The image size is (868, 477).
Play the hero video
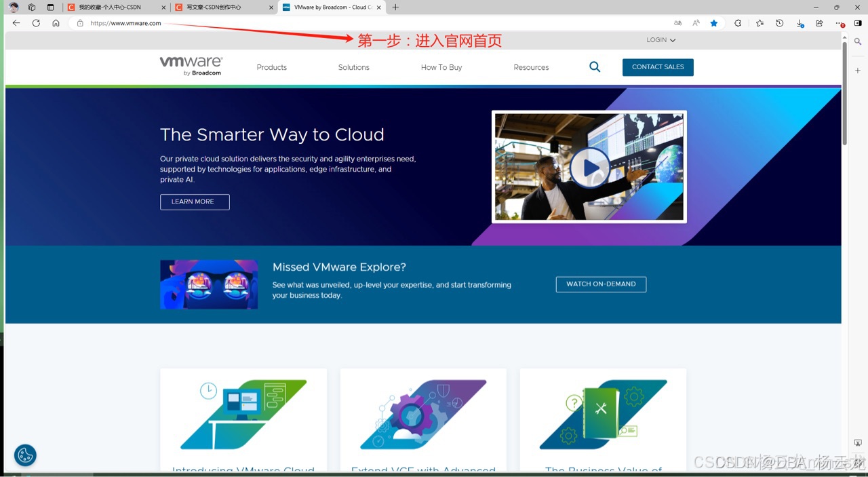click(x=589, y=168)
